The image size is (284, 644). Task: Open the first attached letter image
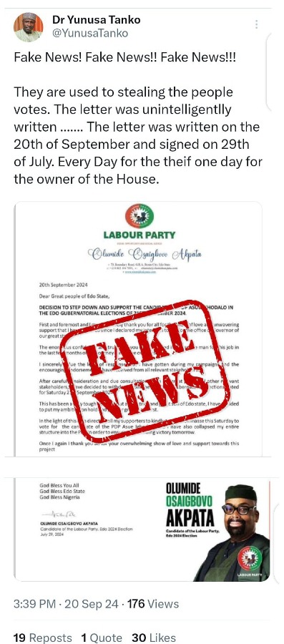tap(138, 329)
